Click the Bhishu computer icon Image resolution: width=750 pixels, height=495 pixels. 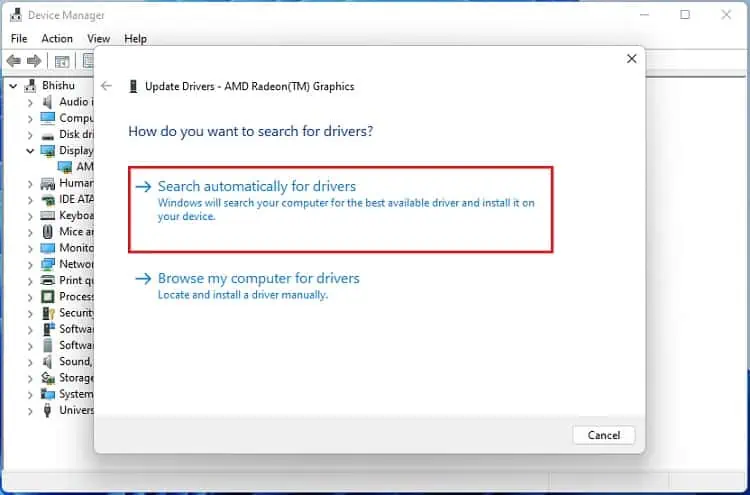30,86
